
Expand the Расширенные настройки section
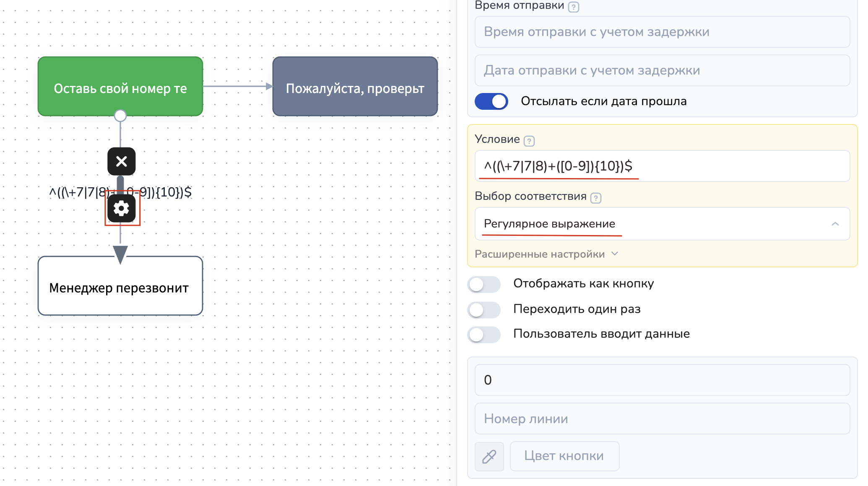546,254
